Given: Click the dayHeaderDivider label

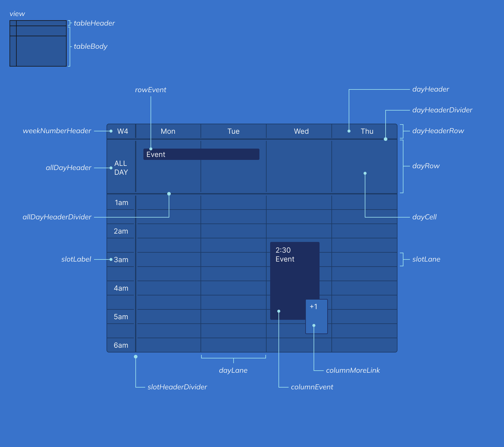Looking at the screenshot, I should 442,110.
